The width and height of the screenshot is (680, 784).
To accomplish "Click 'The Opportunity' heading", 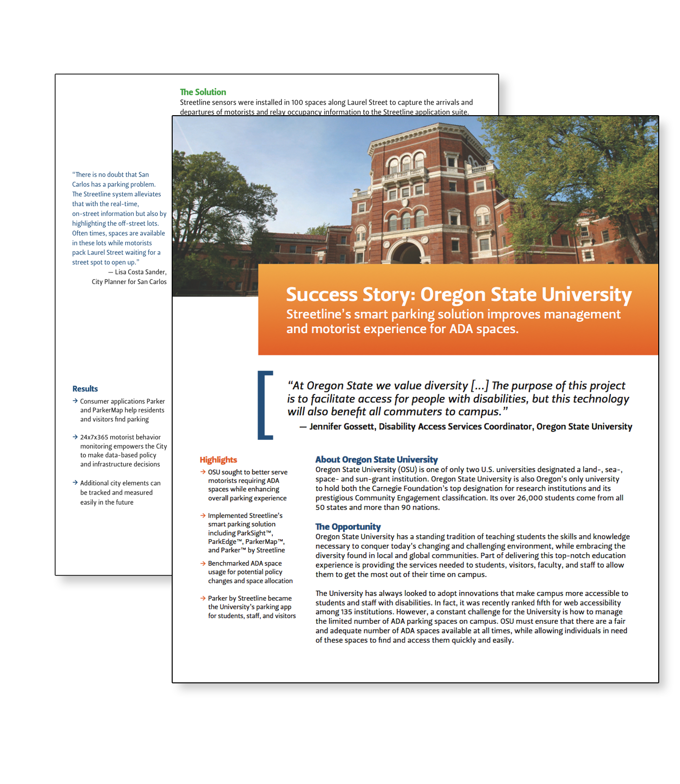I will (348, 527).
